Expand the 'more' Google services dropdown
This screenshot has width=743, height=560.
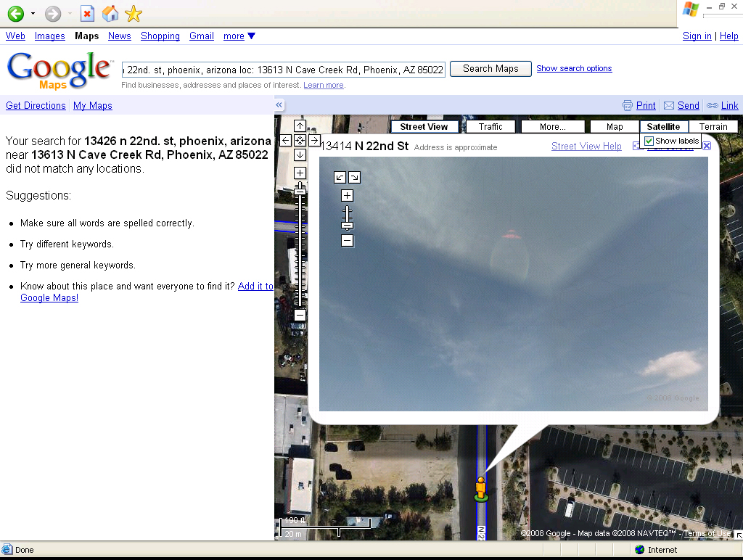pyautogui.click(x=239, y=36)
